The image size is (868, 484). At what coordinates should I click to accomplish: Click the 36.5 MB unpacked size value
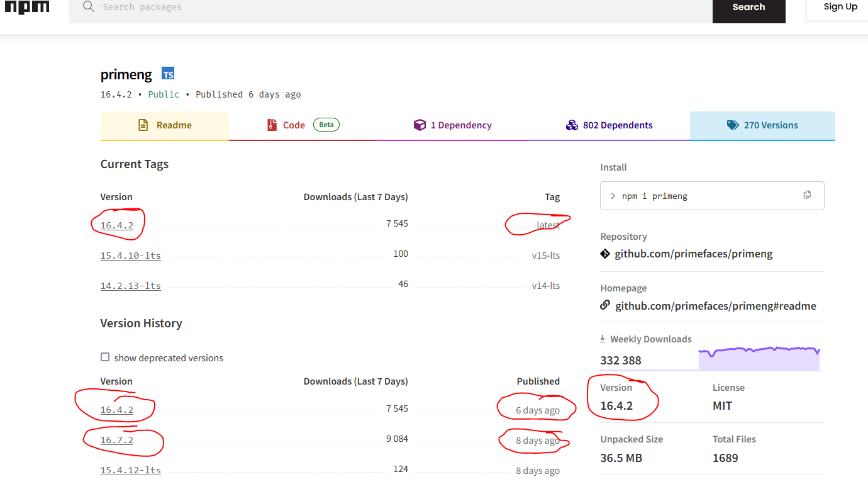pos(621,458)
